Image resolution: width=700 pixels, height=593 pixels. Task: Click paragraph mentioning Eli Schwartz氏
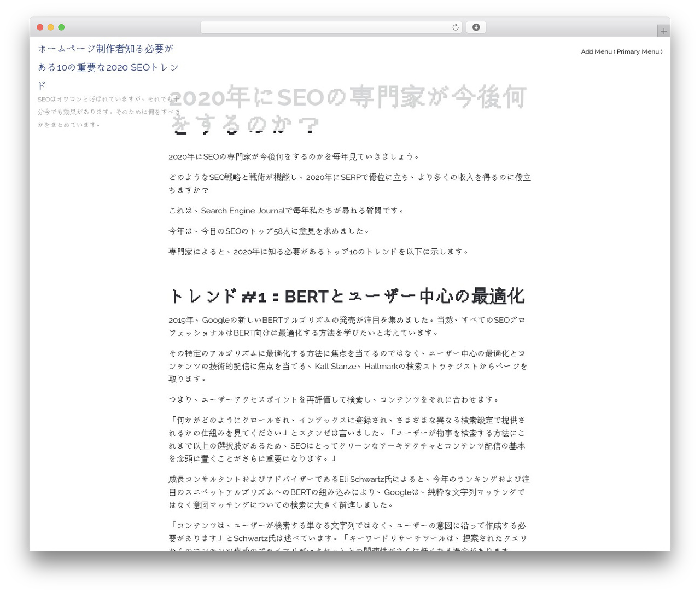click(x=349, y=492)
